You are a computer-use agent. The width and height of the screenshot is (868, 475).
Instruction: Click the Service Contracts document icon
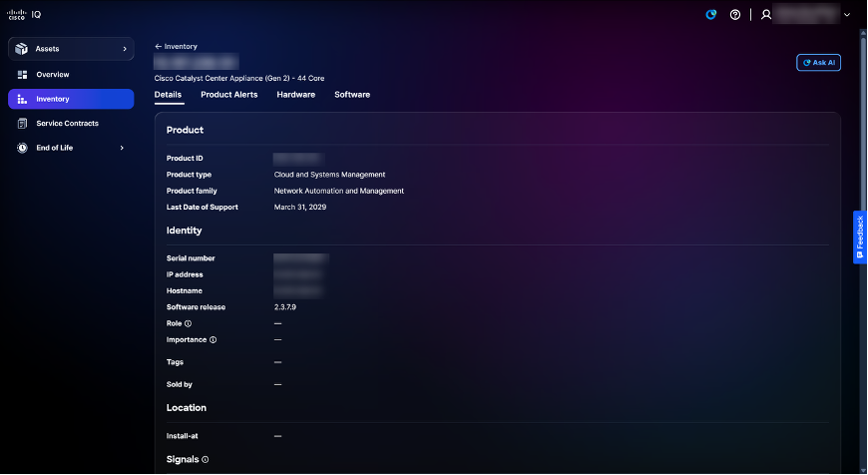point(22,124)
